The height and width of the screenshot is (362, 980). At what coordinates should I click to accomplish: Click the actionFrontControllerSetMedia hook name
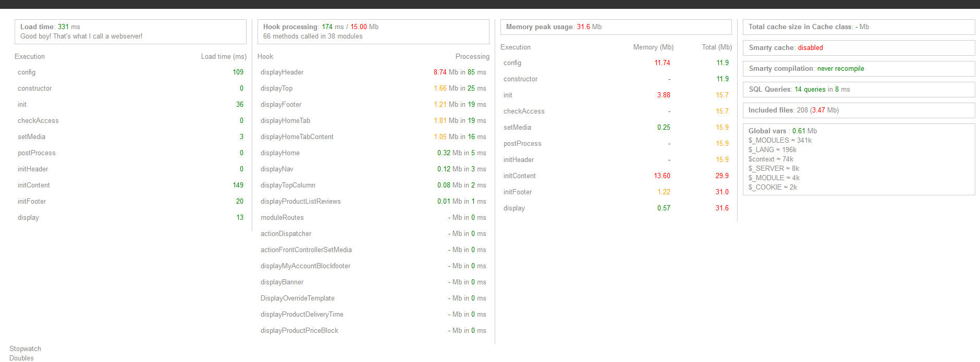(x=306, y=250)
